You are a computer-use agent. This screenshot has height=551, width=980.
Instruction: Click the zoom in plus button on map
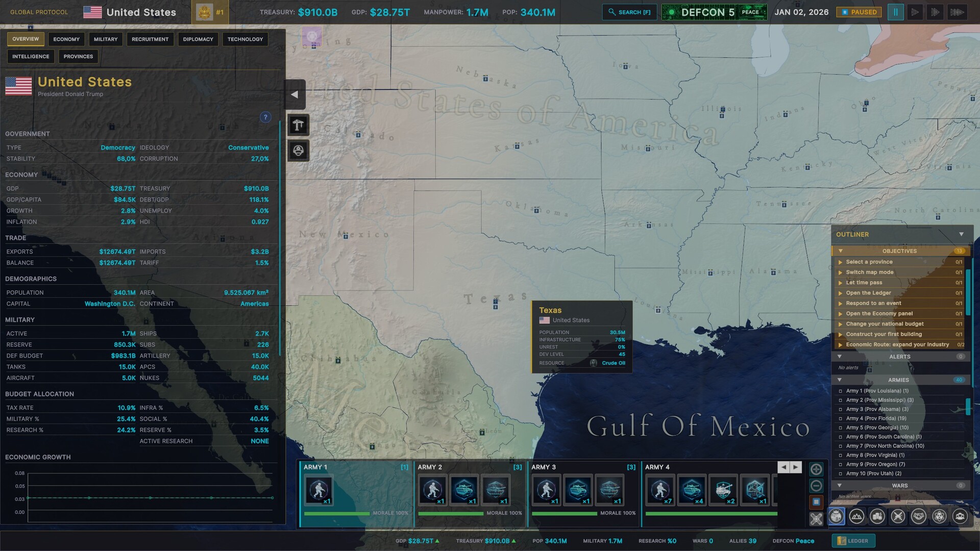click(x=816, y=468)
